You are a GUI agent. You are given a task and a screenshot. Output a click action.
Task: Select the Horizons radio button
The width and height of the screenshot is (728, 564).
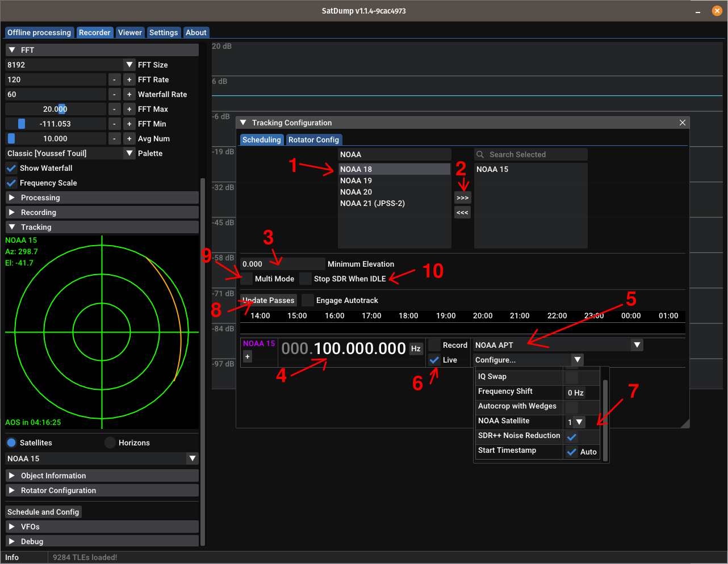110,443
